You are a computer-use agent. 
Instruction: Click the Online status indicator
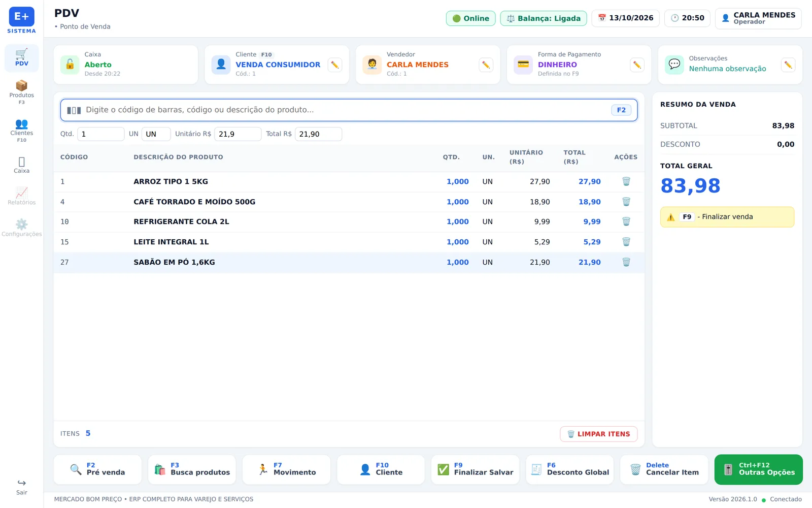pos(470,18)
